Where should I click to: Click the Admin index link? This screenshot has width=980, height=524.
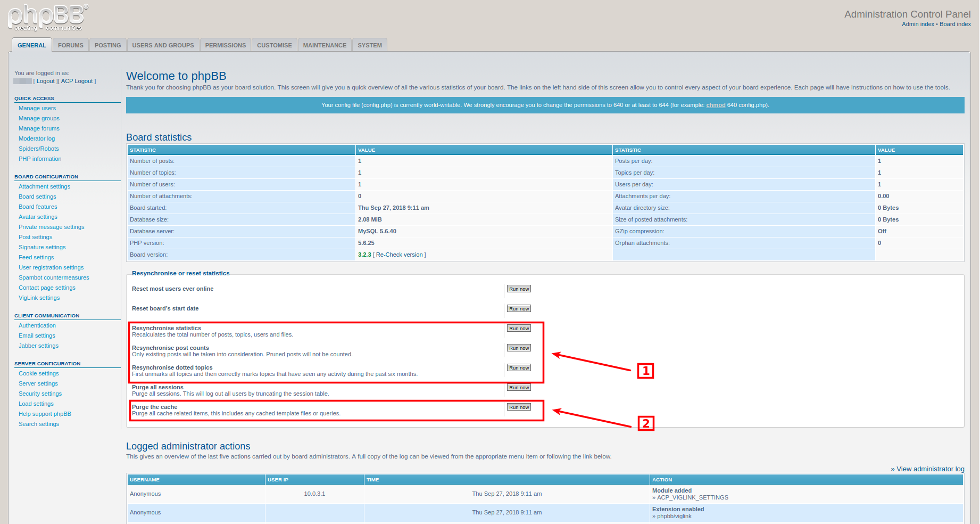coord(918,24)
